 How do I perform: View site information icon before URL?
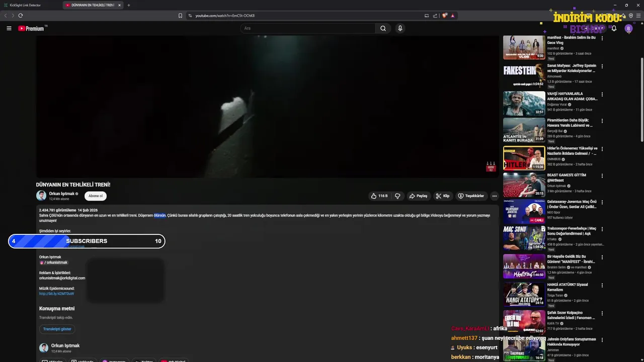[190, 16]
